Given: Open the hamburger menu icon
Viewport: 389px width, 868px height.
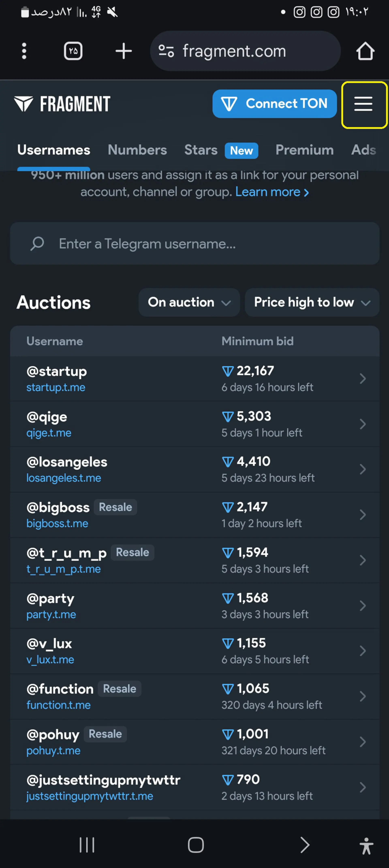Looking at the screenshot, I should [x=363, y=104].
